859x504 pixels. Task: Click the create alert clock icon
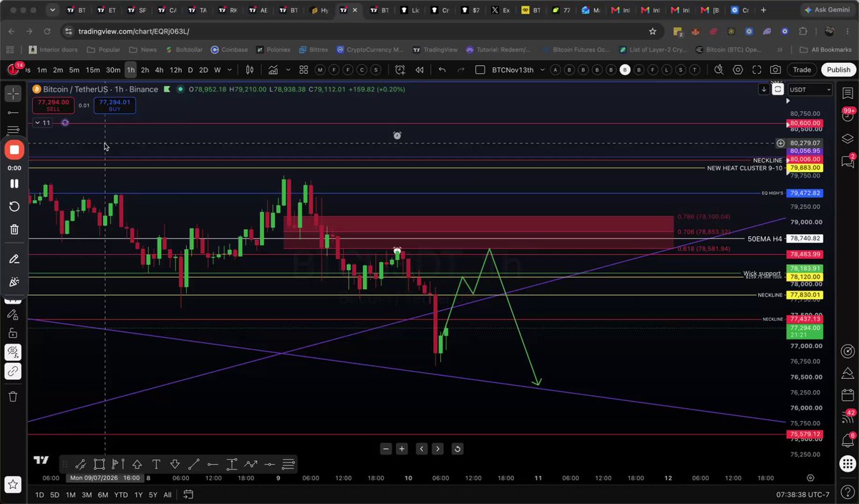(x=399, y=69)
